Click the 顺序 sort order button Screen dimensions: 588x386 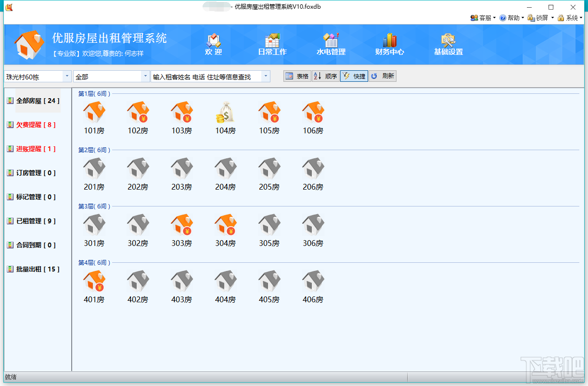pyautogui.click(x=325, y=76)
